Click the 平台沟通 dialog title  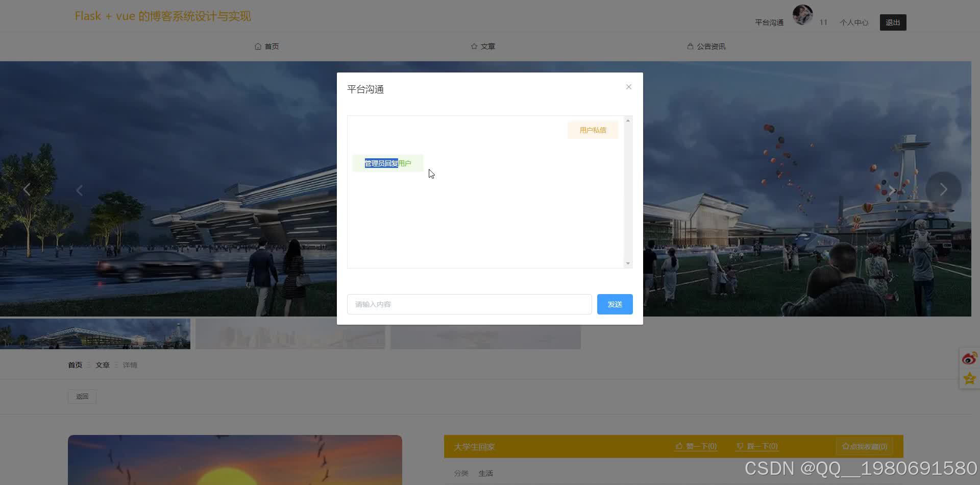365,89
